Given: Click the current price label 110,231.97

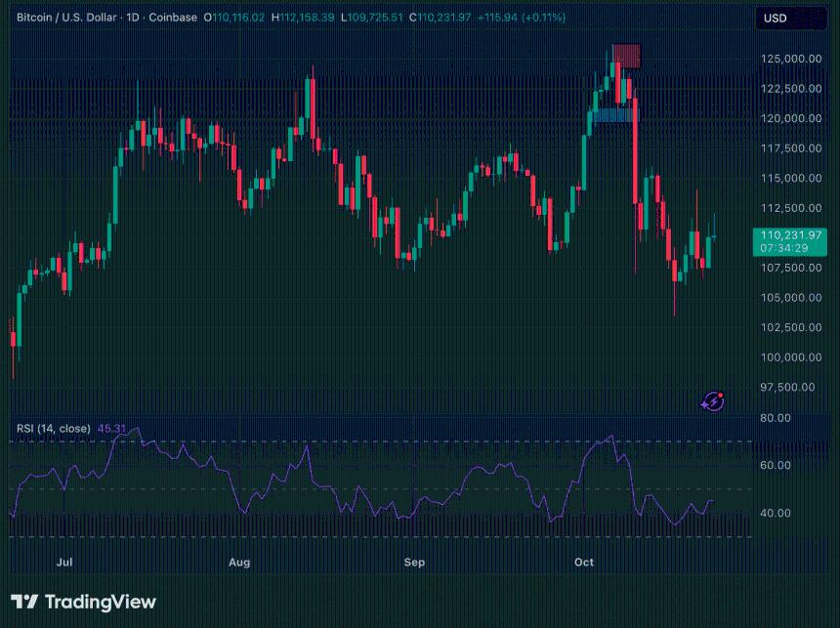Looking at the screenshot, I should pos(788,235).
